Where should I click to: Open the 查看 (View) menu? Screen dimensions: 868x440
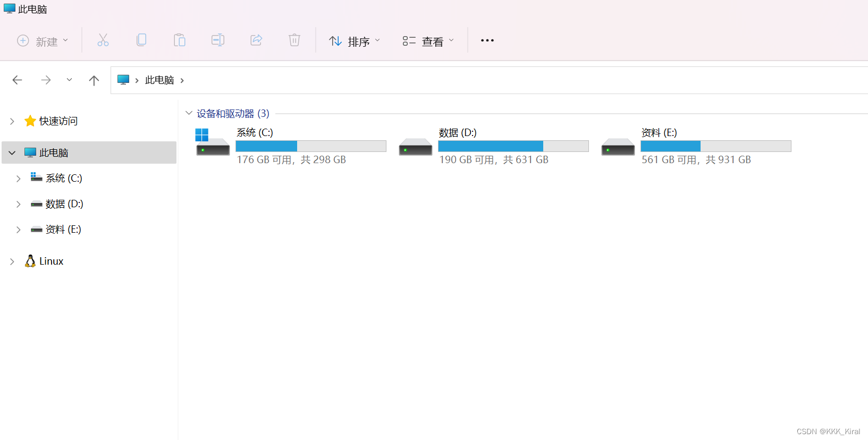click(428, 41)
